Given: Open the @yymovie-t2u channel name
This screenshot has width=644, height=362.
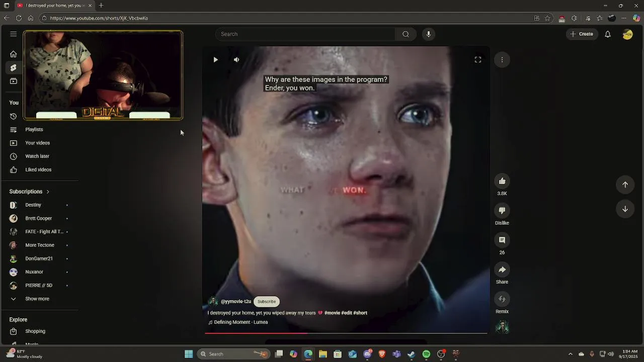Looking at the screenshot, I should tap(236, 302).
